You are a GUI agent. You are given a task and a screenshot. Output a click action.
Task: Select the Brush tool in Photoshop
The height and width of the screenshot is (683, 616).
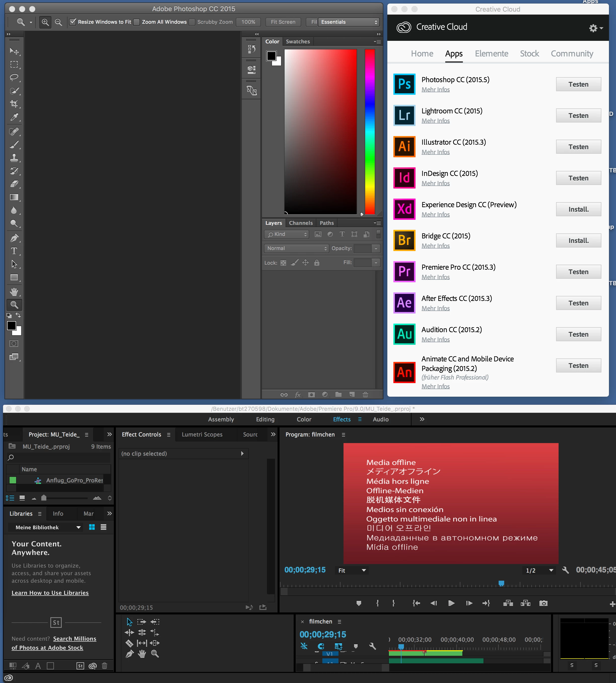[x=14, y=145]
